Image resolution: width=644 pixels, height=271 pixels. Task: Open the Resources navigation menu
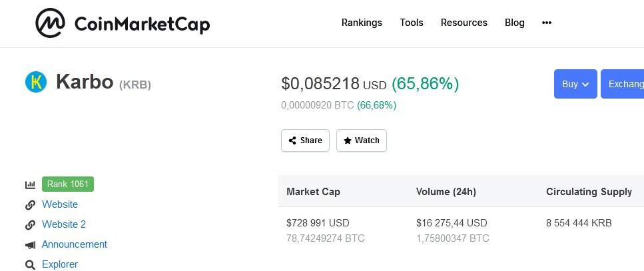pos(464,23)
